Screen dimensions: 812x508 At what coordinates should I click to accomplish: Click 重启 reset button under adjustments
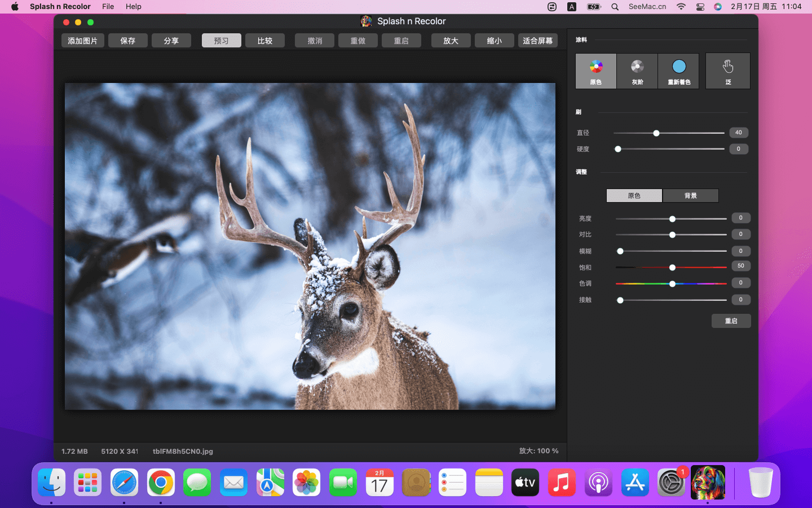(x=731, y=321)
